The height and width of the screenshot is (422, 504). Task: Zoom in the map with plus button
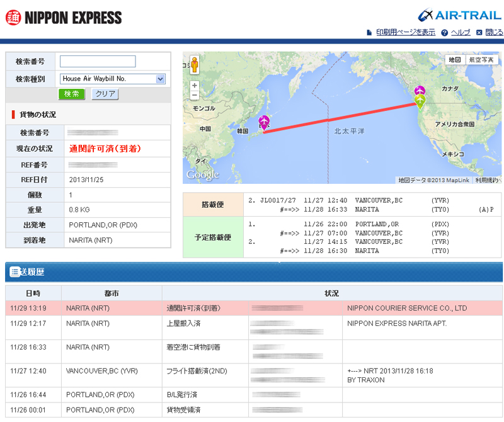(x=195, y=86)
